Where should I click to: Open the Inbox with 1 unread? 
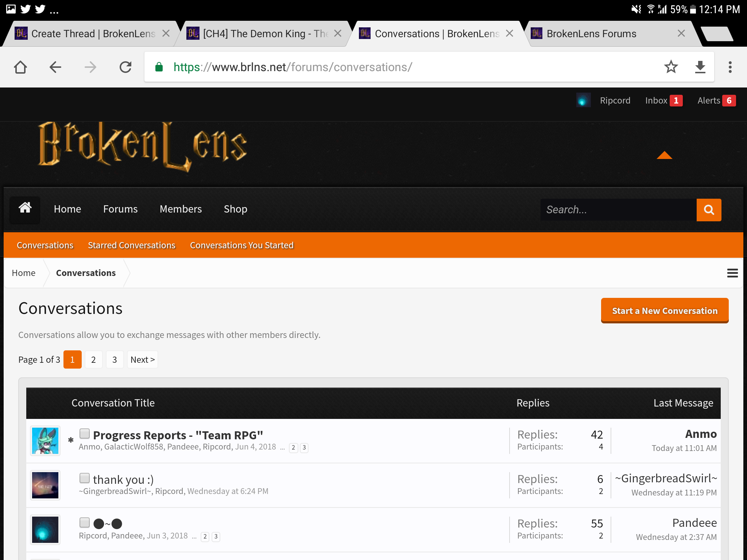pyautogui.click(x=663, y=101)
